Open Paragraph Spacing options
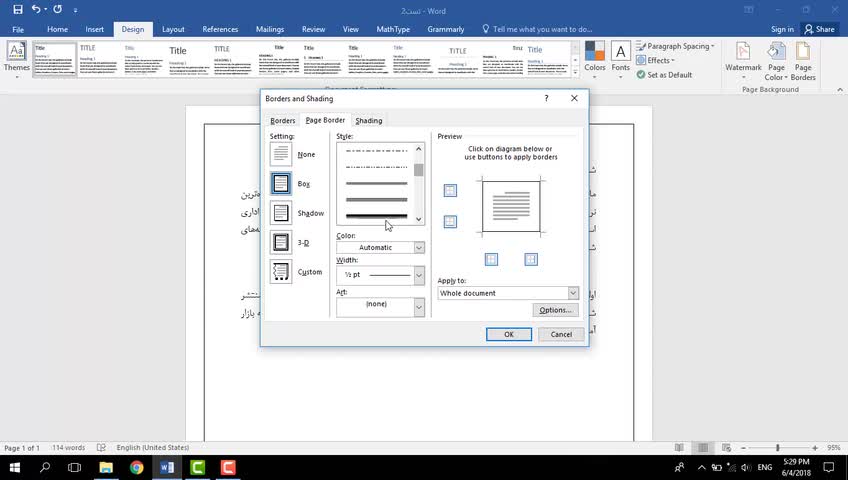This screenshot has height=480, width=848. (675, 46)
